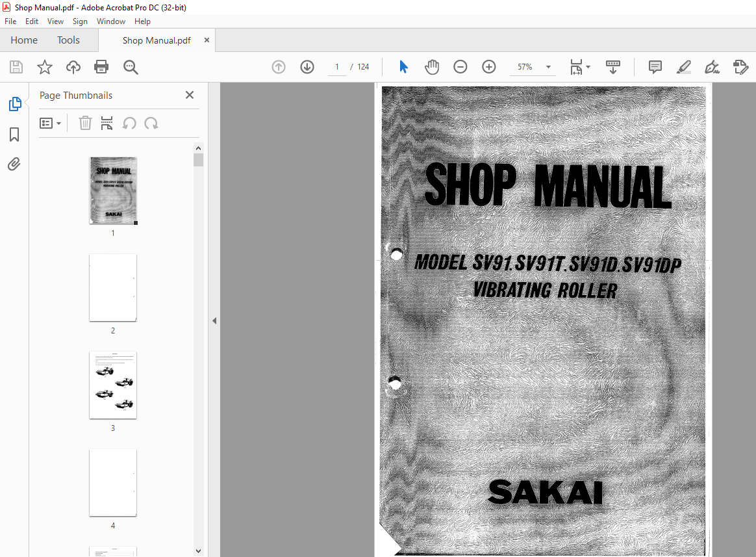The image size is (756, 557).
Task: Select page 1 thumbnail
Action: 113,190
